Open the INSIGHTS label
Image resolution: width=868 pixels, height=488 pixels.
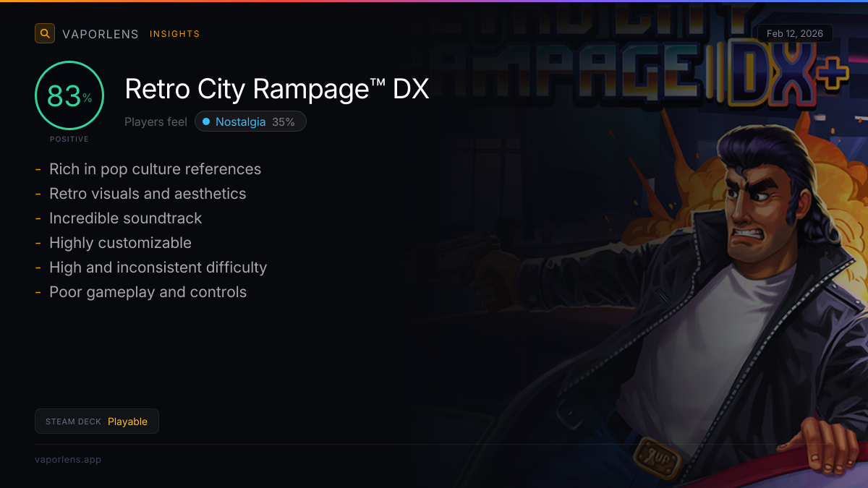point(174,34)
